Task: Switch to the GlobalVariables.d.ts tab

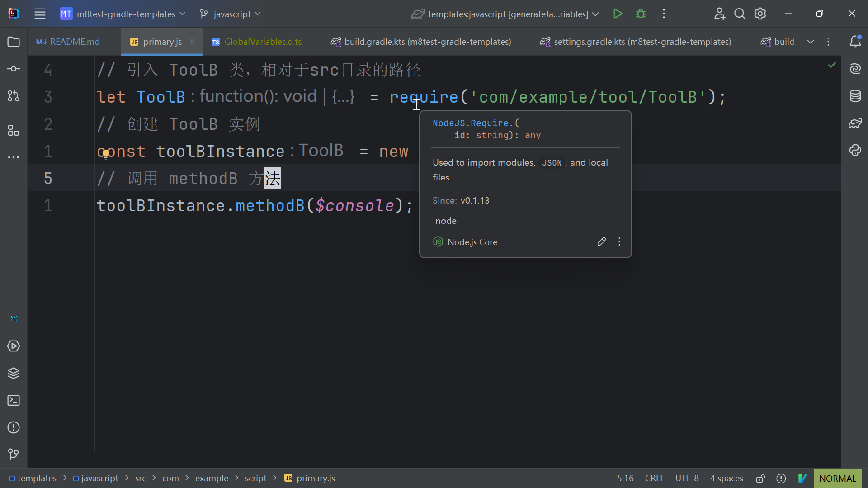Action: [x=257, y=42]
